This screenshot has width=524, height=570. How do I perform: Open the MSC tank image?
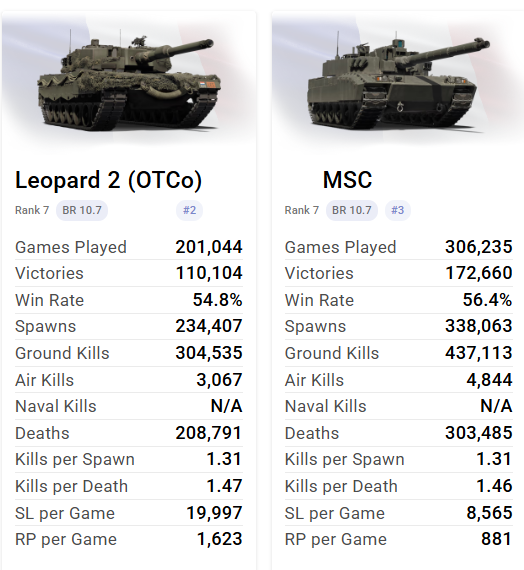(398, 81)
